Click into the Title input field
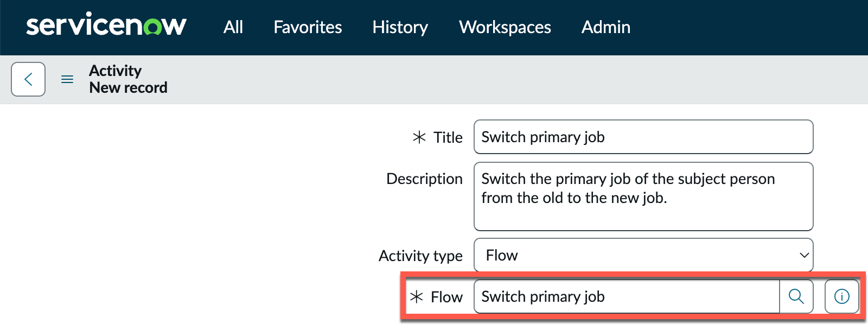The image size is (868, 330). point(643,137)
